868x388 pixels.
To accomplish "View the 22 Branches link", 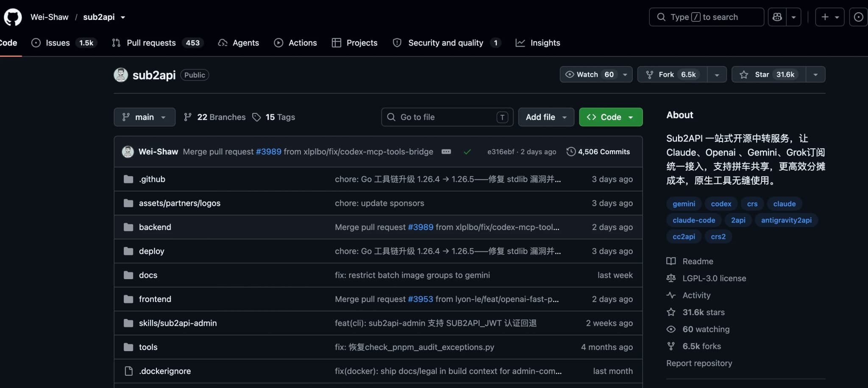I will tap(214, 117).
